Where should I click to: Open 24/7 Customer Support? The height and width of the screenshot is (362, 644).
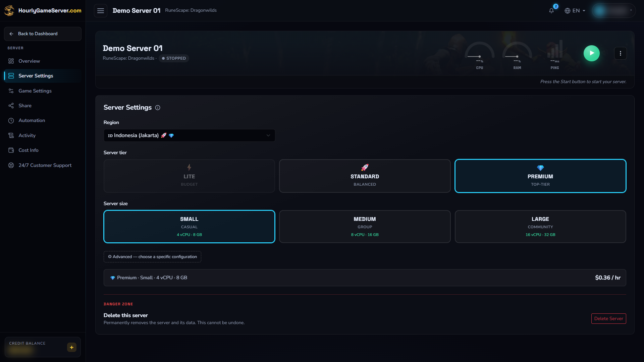tap(43, 165)
